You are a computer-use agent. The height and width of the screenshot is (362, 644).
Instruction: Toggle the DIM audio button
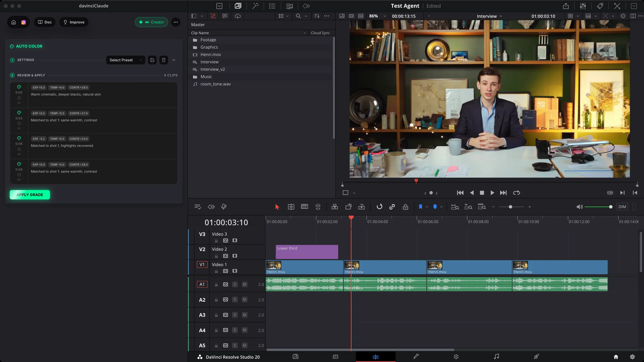[x=622, y=207]
